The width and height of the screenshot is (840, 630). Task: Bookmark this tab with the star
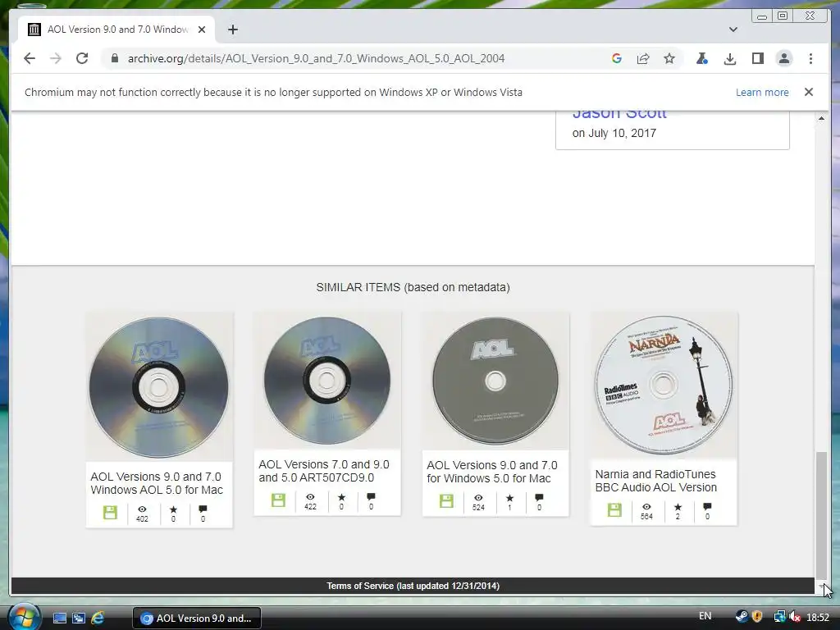pyautogui.click(x=669, y=58)
